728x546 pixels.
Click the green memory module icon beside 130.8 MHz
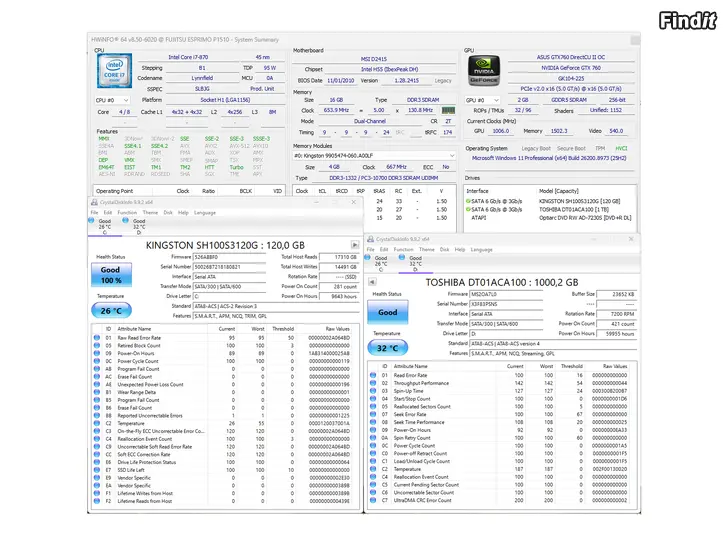pyautogui.click(x=448, y=110)
